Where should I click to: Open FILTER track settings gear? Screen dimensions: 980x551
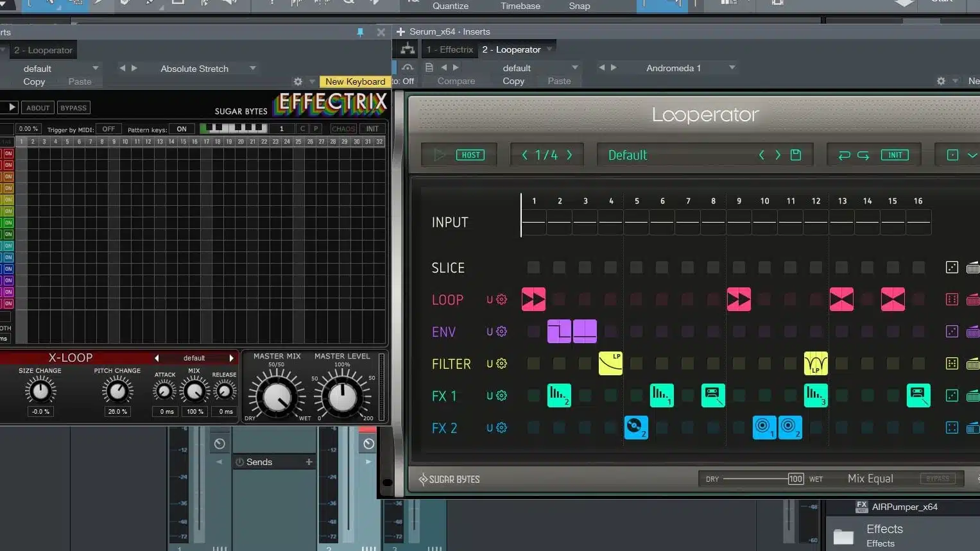[502, 364]
